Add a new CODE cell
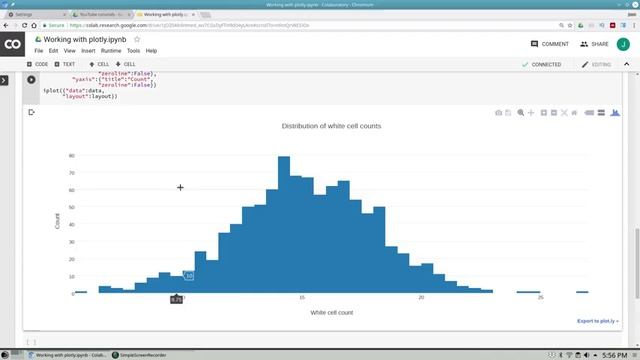Image resolution: width=640 pixels, height=360 pixels. [38, 64]
